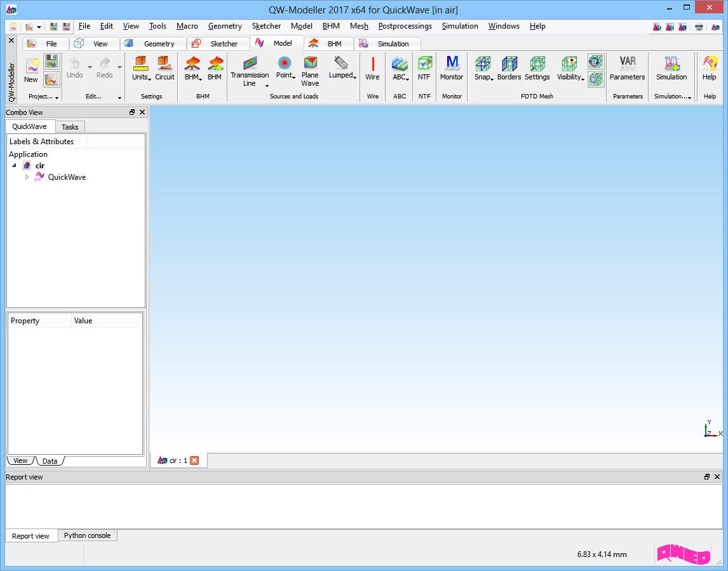Select the Lumped element tool
Image resolution: width=728 pixels, height=571 pixels.
[x=342, y=68]
